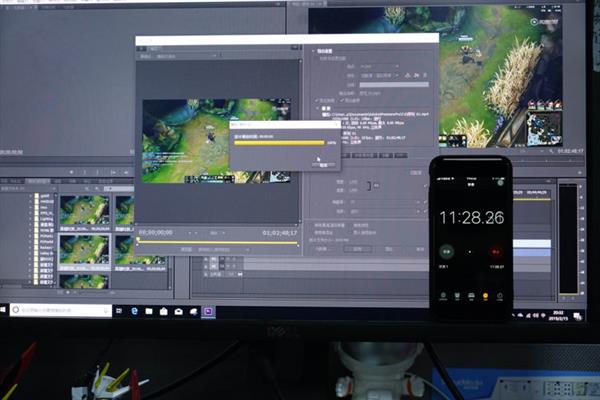Click the yellow export range bar under preview
The height and width of the screenshot is (400, 600).
pyautogui.click(x=217, y=243)
